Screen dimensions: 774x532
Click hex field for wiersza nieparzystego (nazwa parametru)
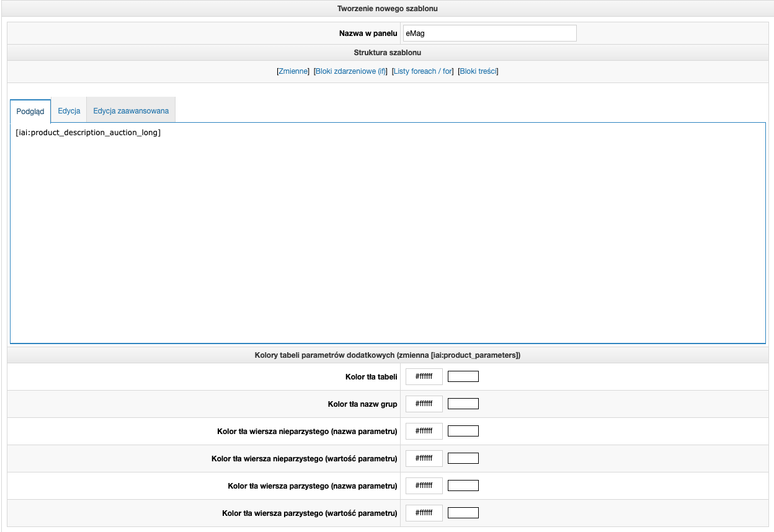tap(424, 431)
